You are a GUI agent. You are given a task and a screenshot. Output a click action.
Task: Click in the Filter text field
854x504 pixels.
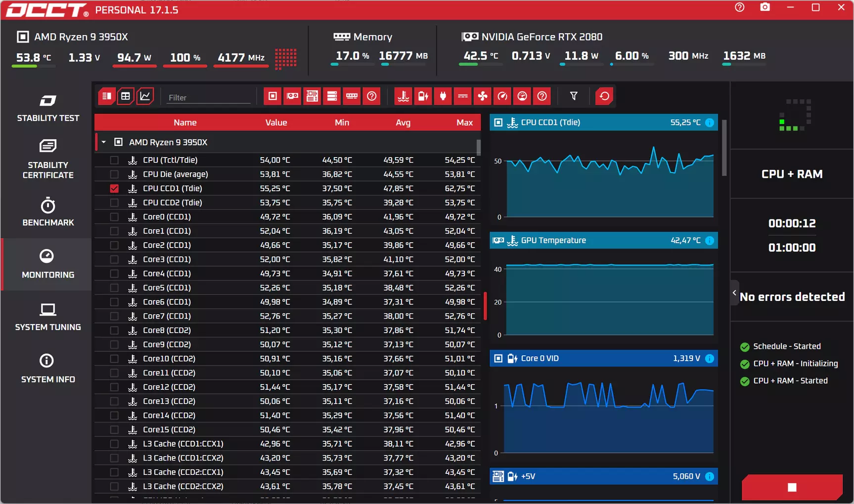pyautogui.click(x=209, y=98)
